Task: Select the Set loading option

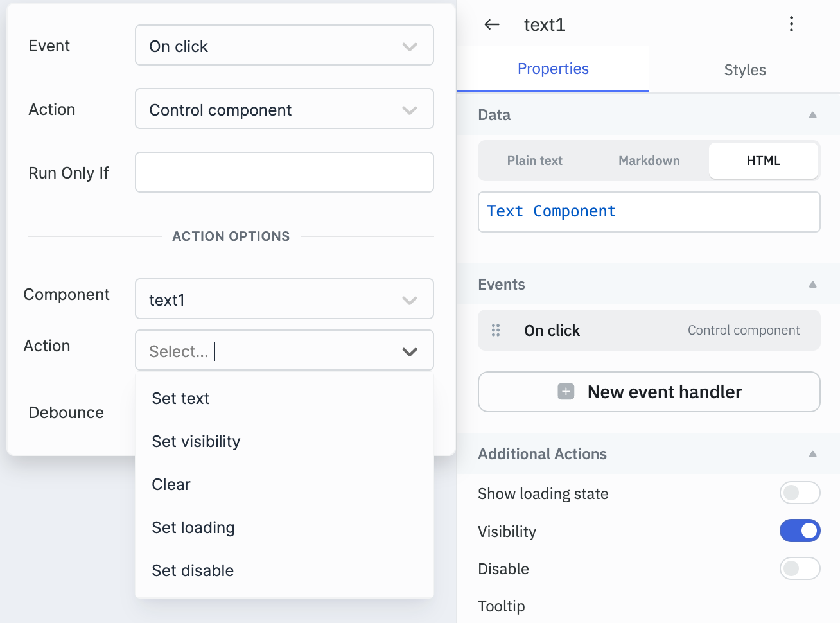Action: pos(193,528)
